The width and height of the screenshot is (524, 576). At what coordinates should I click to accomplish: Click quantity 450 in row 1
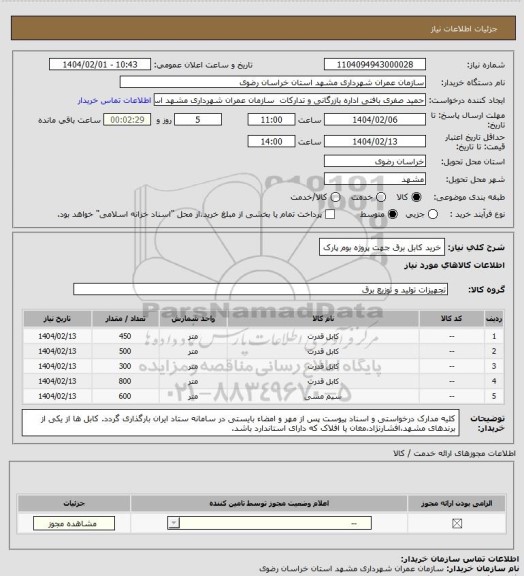coord(125,336)
